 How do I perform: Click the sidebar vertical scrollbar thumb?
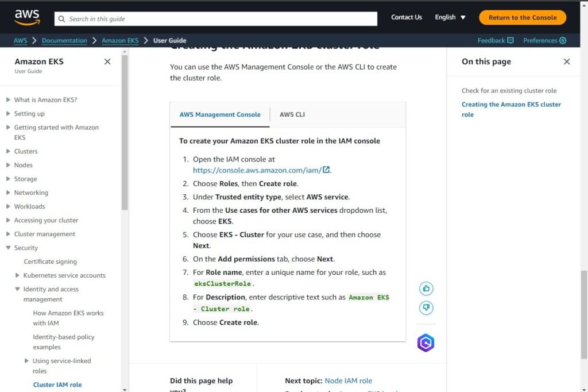(x=125, y=132)
